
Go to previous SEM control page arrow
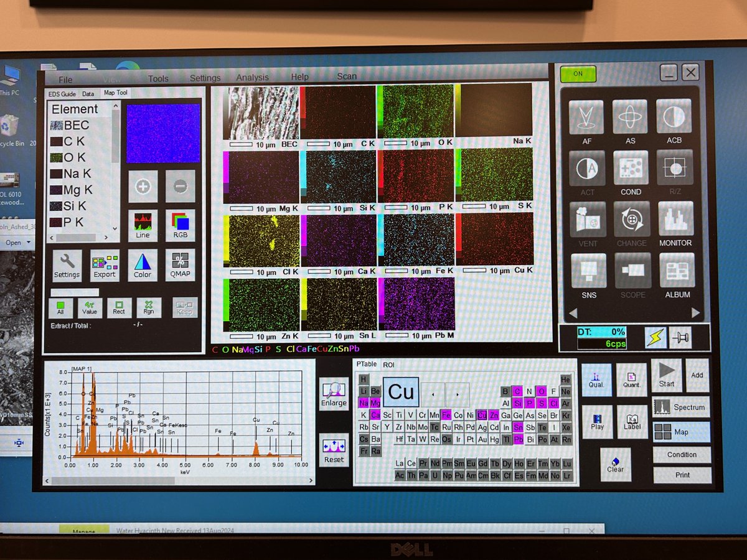pos(573,312)
